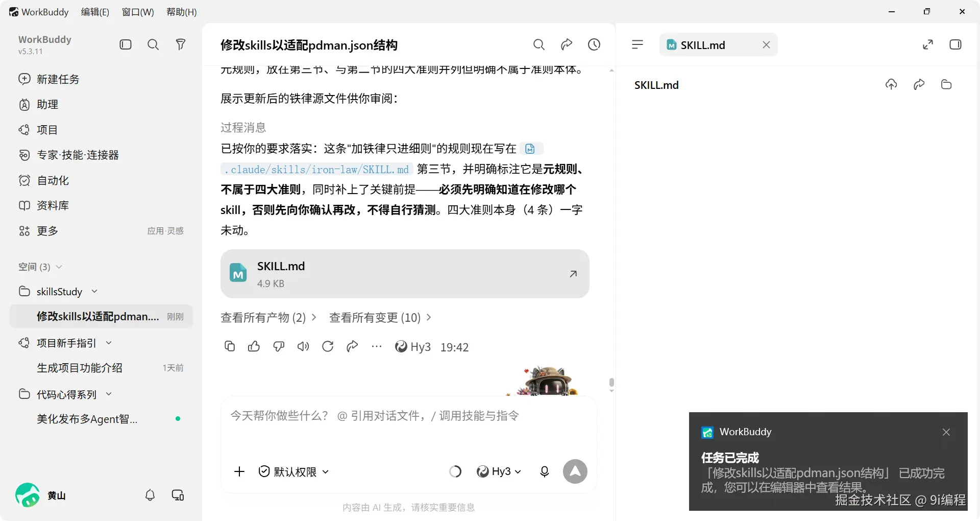Image resolution: width=980 pixels, height=521 pixels.
Task: Open the outline list icon in right panel
Action: tap(638, 44)
